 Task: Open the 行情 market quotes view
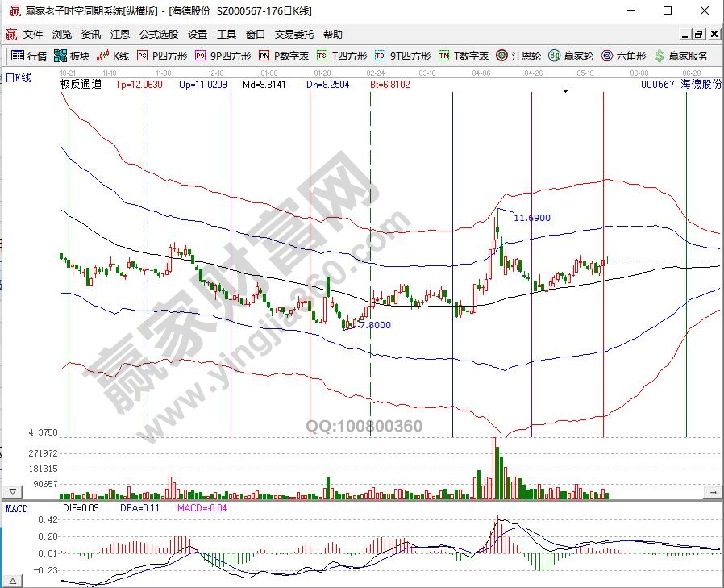[x=29, y=56]
